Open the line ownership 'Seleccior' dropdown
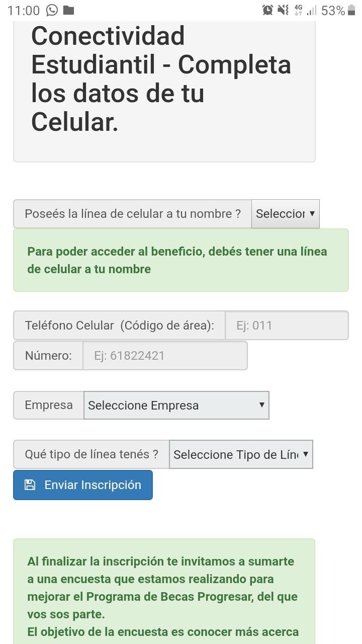 pos(286,214)
